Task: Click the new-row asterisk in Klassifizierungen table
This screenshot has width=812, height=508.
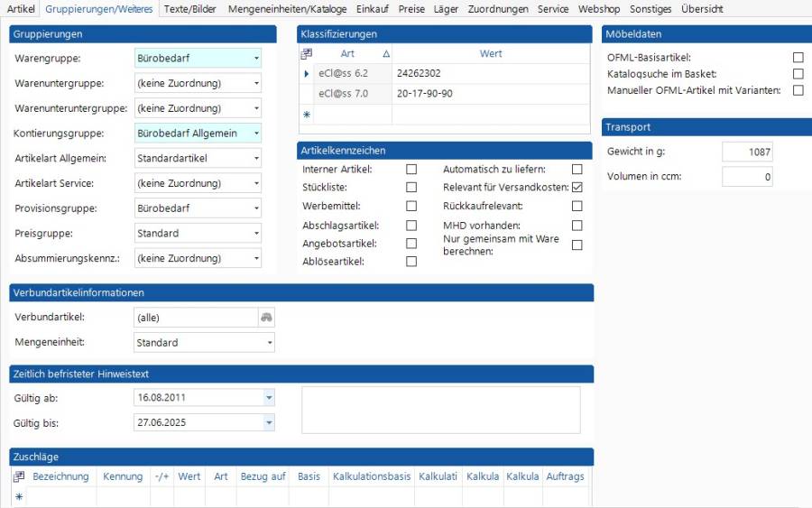Action: pyautogui.click(x=306, y=115)
